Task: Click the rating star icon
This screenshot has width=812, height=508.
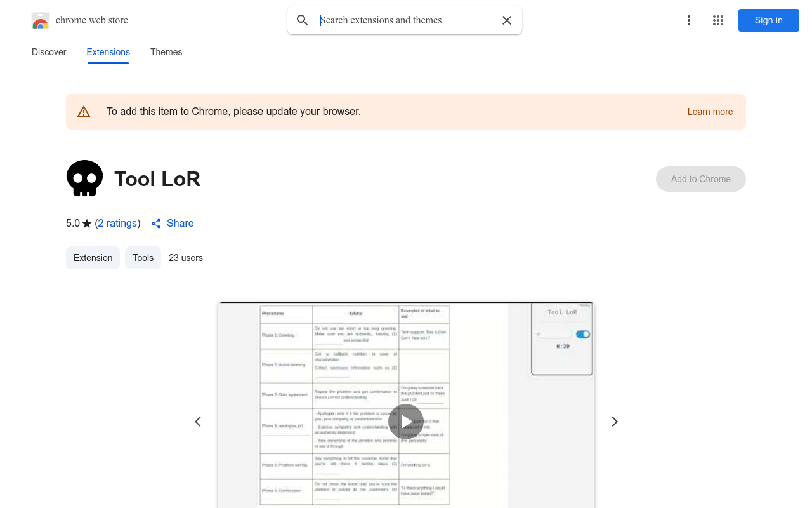Action: click(x=87, y=224)
